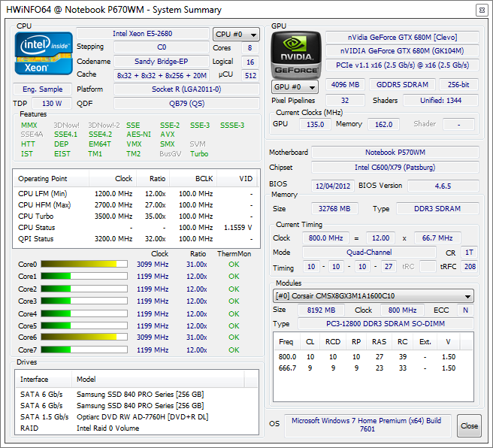493x448 pixels.
Task: Select the CPU Turbo operating point row
Action: pyautogui.click(x=136, y=216)
